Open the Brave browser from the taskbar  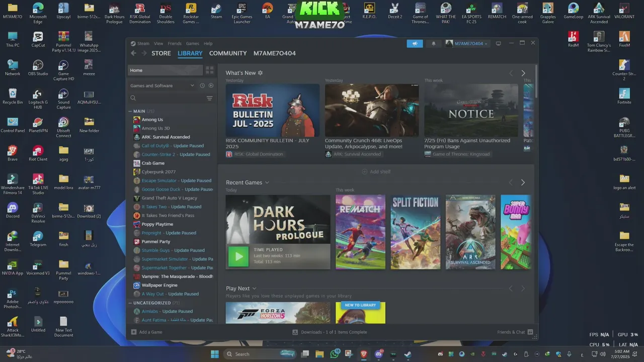[x=364, y=354]
